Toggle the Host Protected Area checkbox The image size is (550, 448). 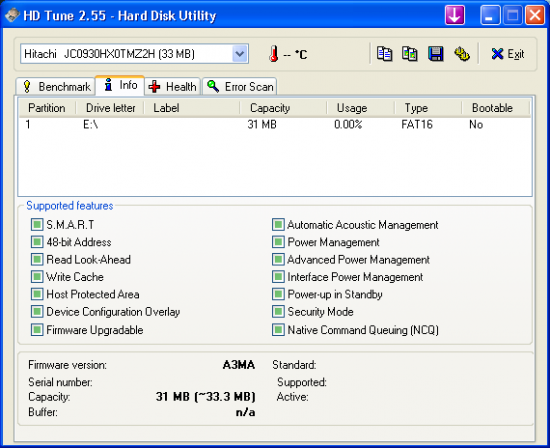[x=37, y=294]
